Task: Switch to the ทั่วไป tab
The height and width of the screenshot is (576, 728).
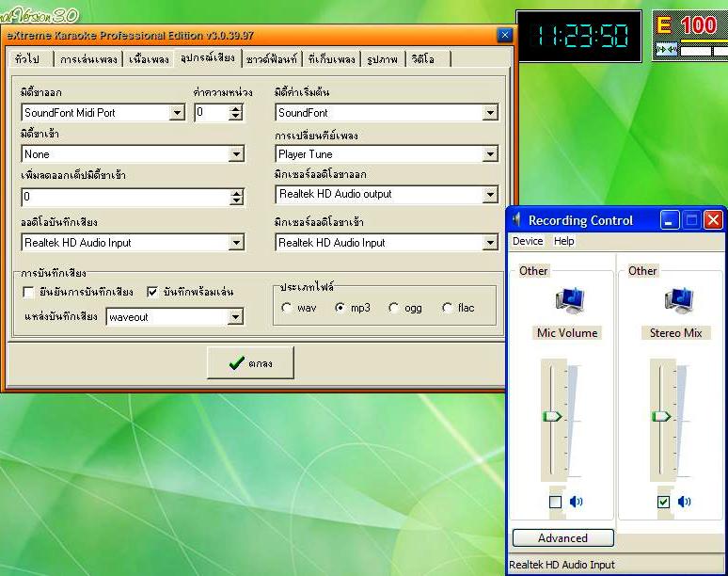Action: tap(27, 59)
